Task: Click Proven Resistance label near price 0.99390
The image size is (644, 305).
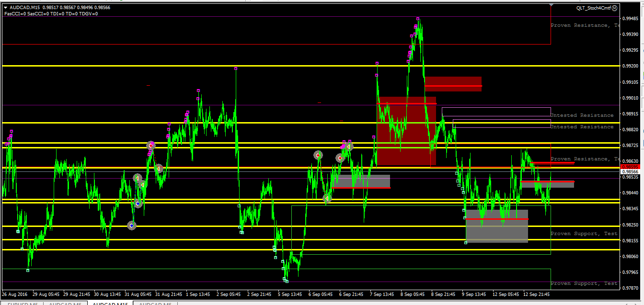Action: 585,25
